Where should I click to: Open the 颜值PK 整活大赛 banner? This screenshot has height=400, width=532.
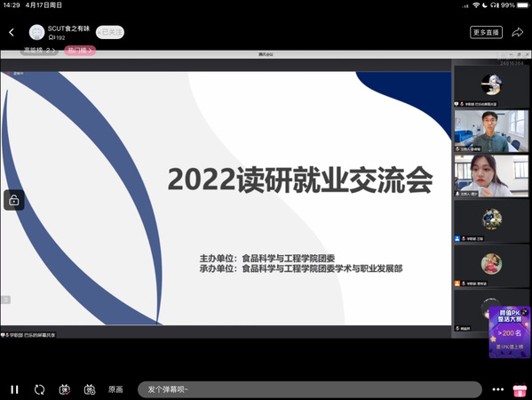pyautogui.click(x=510, y=332)
